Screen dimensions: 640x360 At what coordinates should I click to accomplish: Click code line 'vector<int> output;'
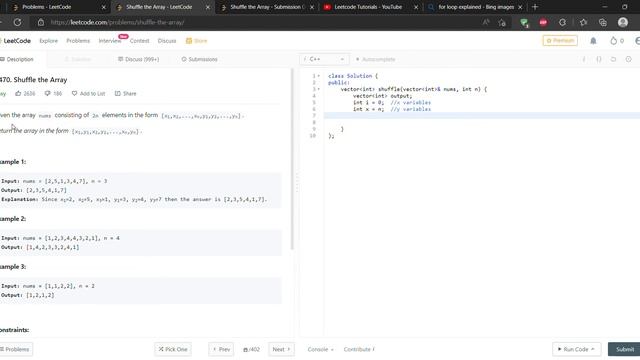pos(382,96)
